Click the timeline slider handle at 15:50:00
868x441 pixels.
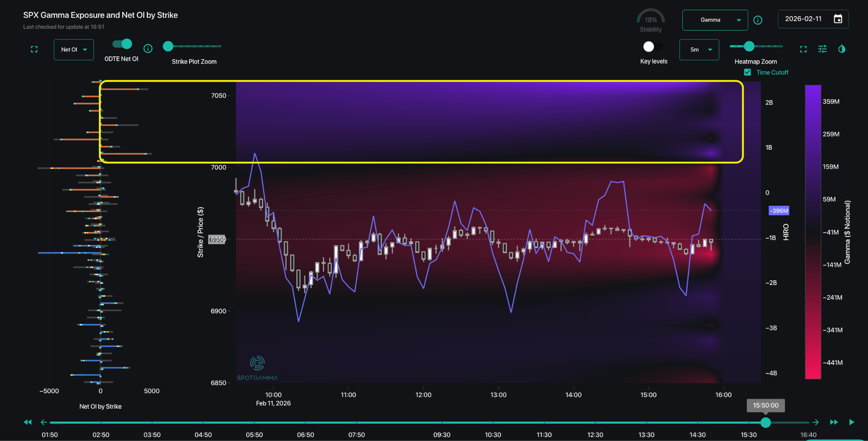765,422
